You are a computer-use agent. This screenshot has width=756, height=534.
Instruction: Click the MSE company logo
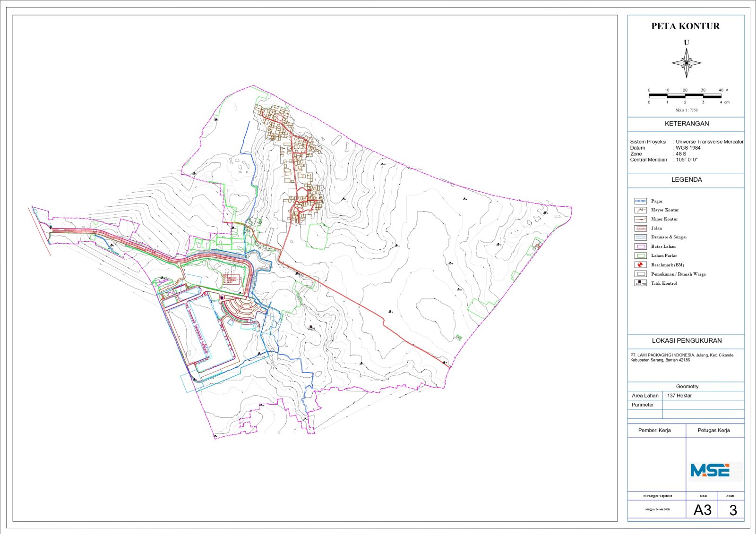pos(710,470)
